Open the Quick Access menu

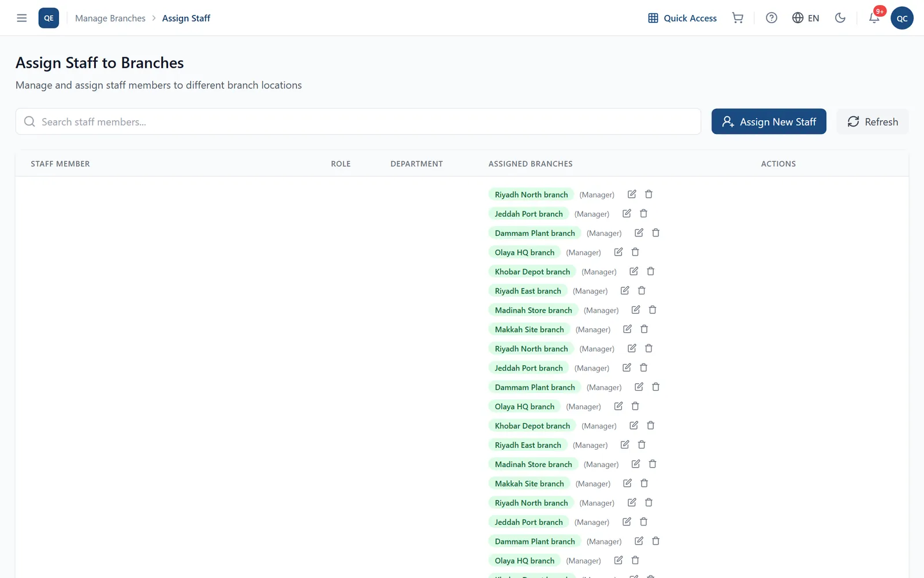682,18
